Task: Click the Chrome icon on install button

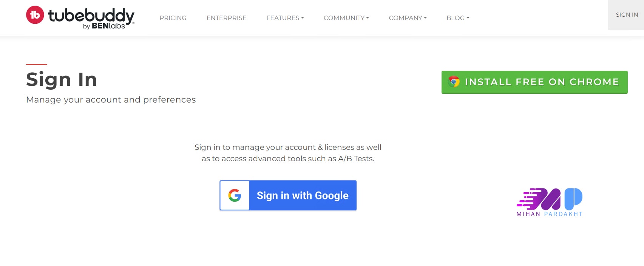Action: (x=454, y=82)
